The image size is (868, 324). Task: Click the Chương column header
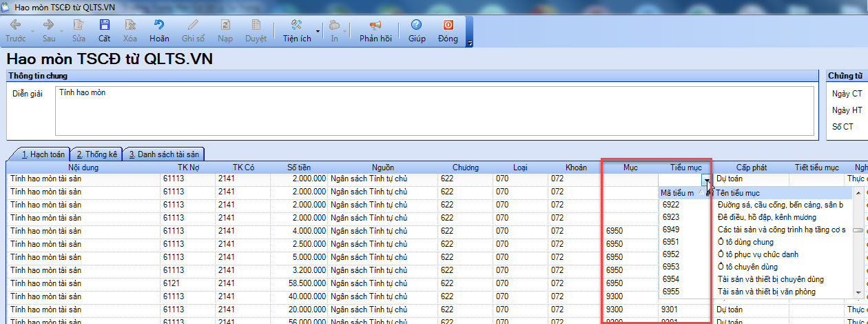[x=465, y=167]
